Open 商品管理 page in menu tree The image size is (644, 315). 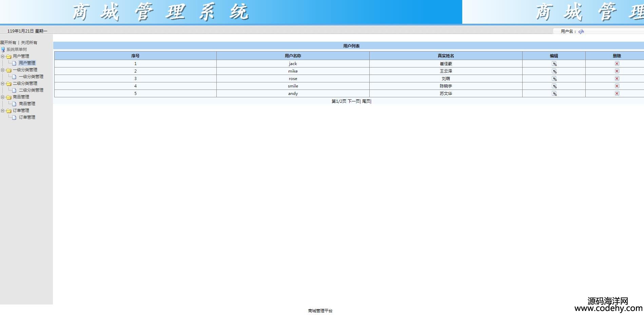27,104
